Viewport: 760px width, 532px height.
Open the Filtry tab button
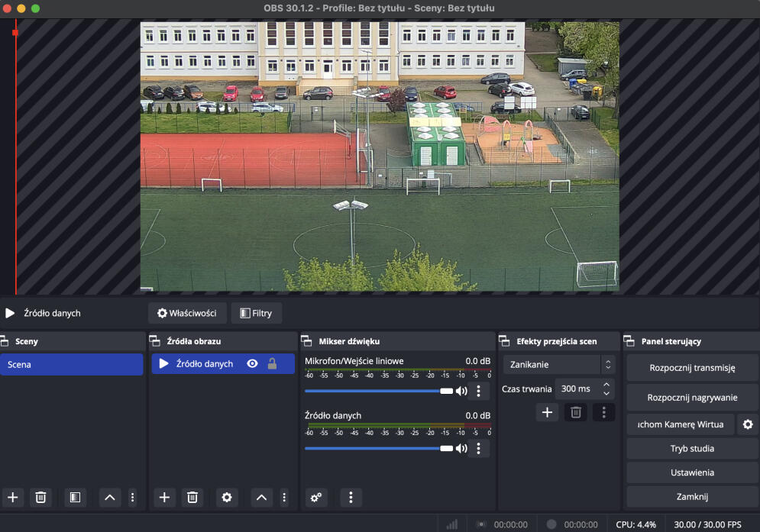(257, 313)
